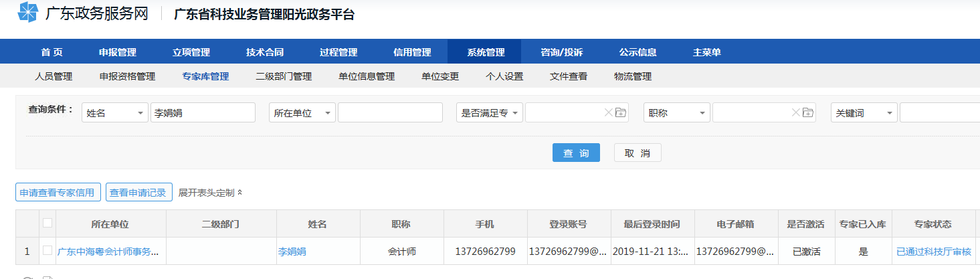Click the 电子邮箱 column header
Screen dimensions: 980x279
point(736,223)
